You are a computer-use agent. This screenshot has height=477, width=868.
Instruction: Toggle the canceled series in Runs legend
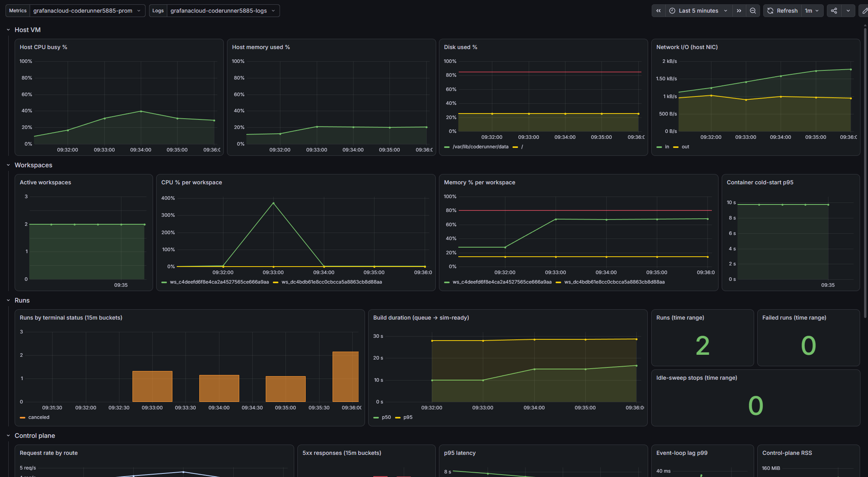pyautogui.click(x=39, y=417)
